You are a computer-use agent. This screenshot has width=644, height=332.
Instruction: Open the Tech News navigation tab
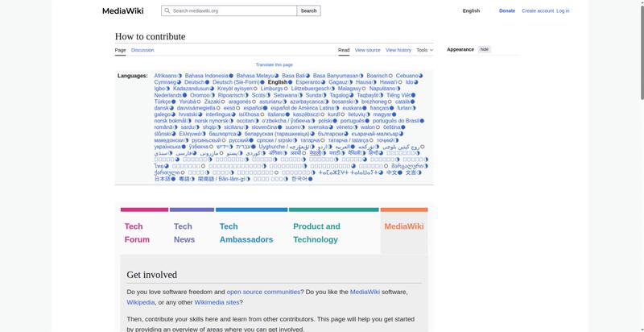pos(184,233)
